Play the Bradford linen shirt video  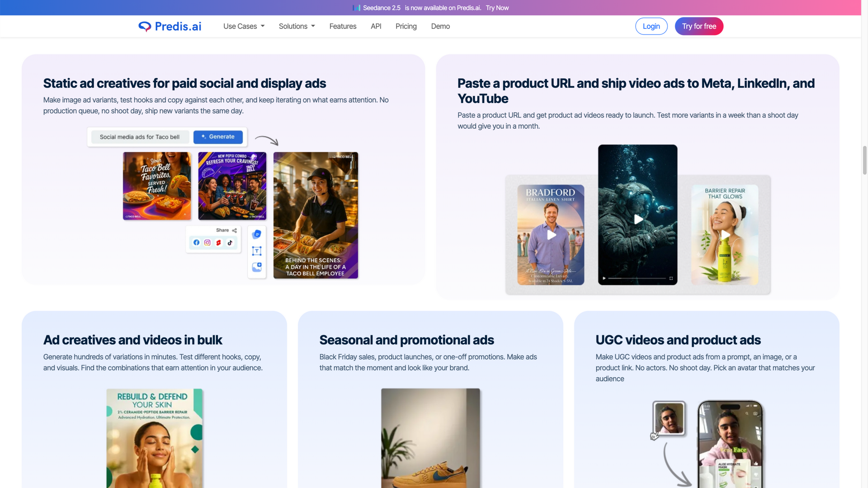tap(552, 235)
